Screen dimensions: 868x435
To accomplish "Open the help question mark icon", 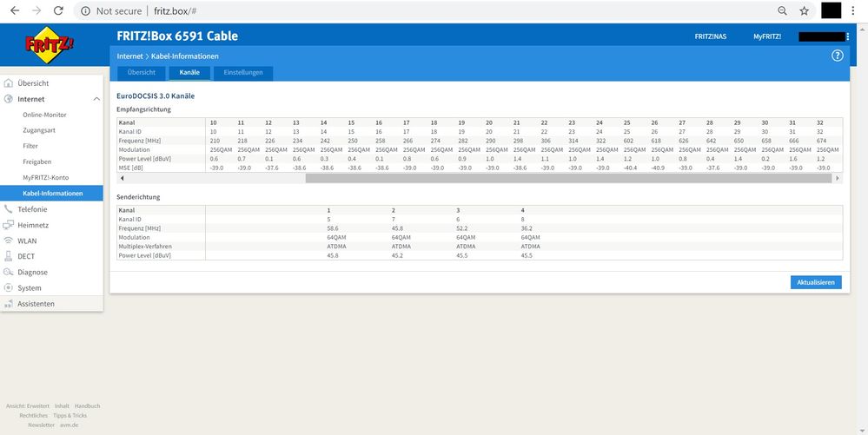I will click(x=837, y=56).
